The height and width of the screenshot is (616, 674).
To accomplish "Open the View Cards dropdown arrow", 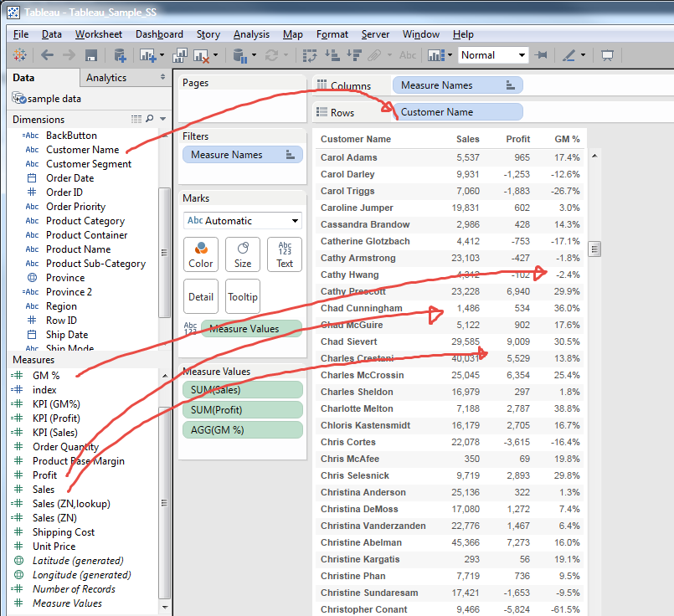I will point(450,55).
